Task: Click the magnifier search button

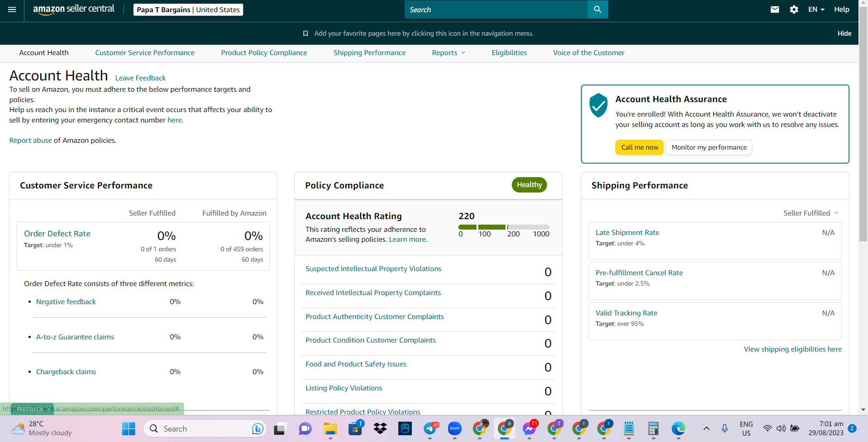Action: (598, 9)
